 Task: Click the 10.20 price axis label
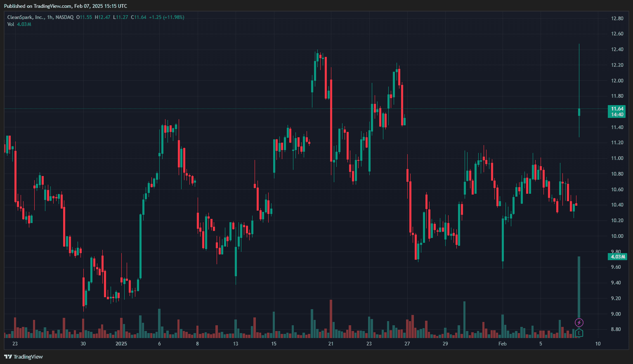tap(617, 221)
